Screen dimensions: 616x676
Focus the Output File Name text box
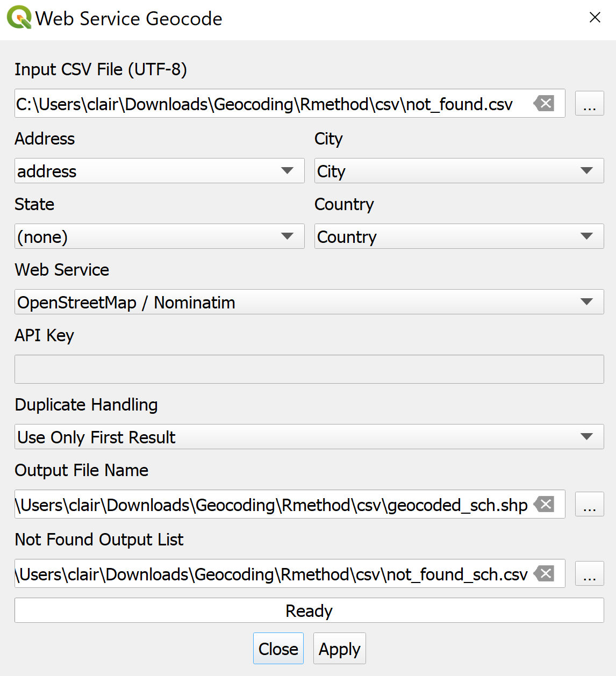[269, 505]
